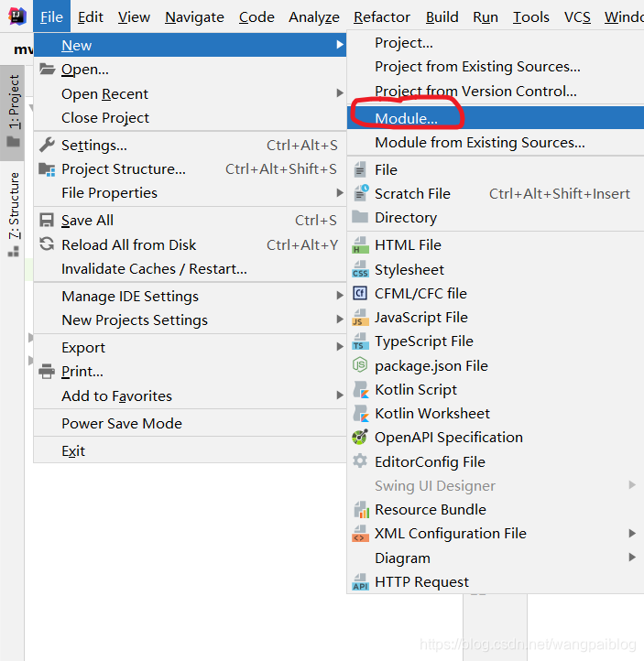Click the Scratch File icon
The height and width of the screenshot is (661, 644).
361,193
